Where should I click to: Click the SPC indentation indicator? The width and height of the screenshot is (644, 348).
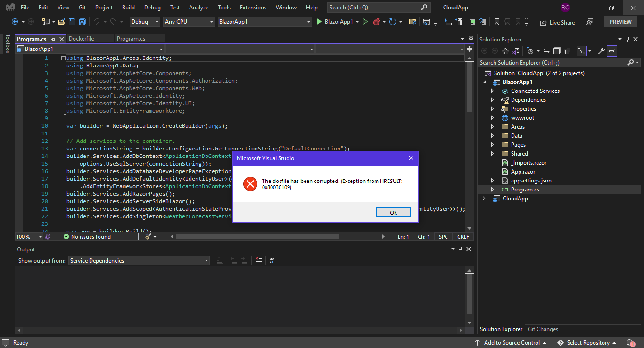point(444,237)
